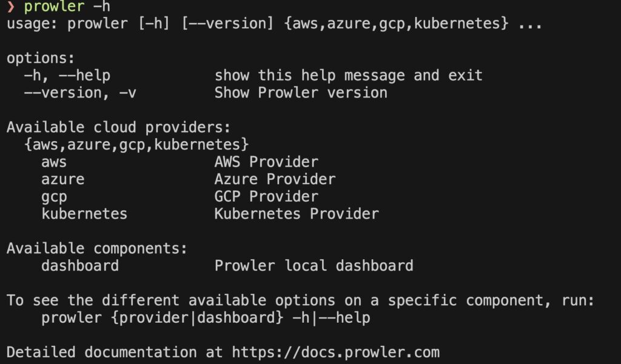Select the '-h, --help' option text
Image resolution: width=621 pixels, height=364 pixels.
click(x=67, y=76)
